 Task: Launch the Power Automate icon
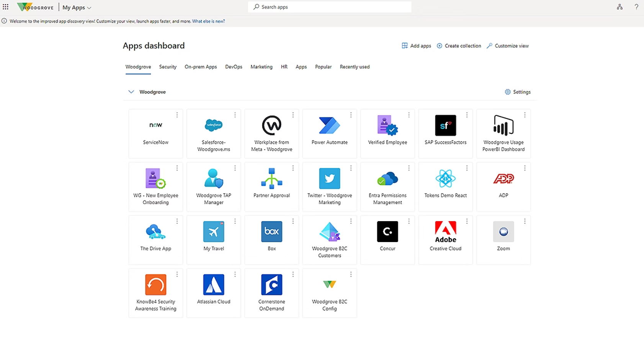tap(329, 125)
